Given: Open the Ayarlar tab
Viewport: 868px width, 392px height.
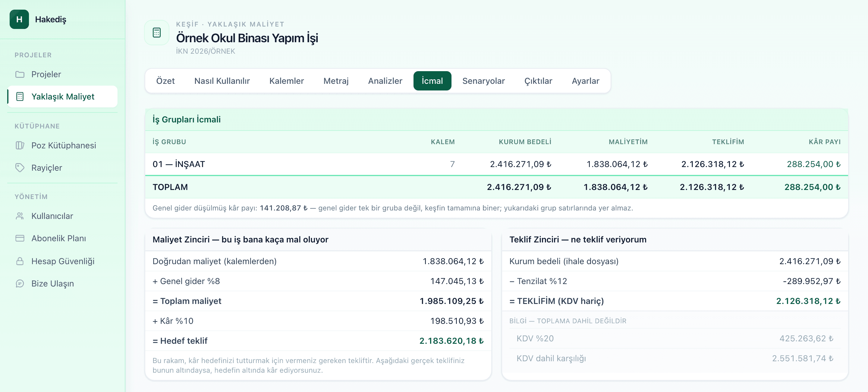Looking at the screenshot, I should coord(585,81).
